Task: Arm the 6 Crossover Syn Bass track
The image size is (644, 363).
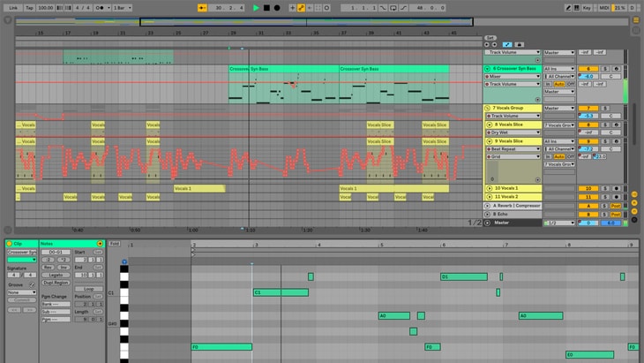Action: click(616, 69)
